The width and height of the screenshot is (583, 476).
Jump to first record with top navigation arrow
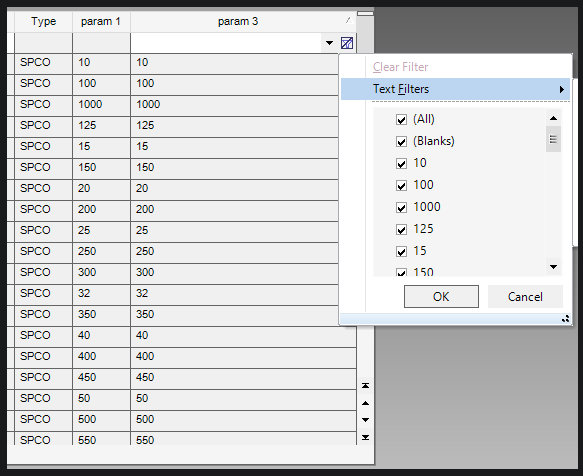click(x=365, y=386)
